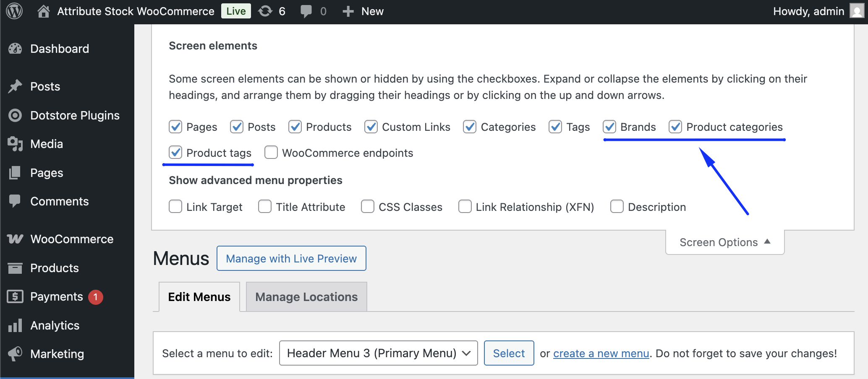Collapse the Screen Options panel

[725, 242]
